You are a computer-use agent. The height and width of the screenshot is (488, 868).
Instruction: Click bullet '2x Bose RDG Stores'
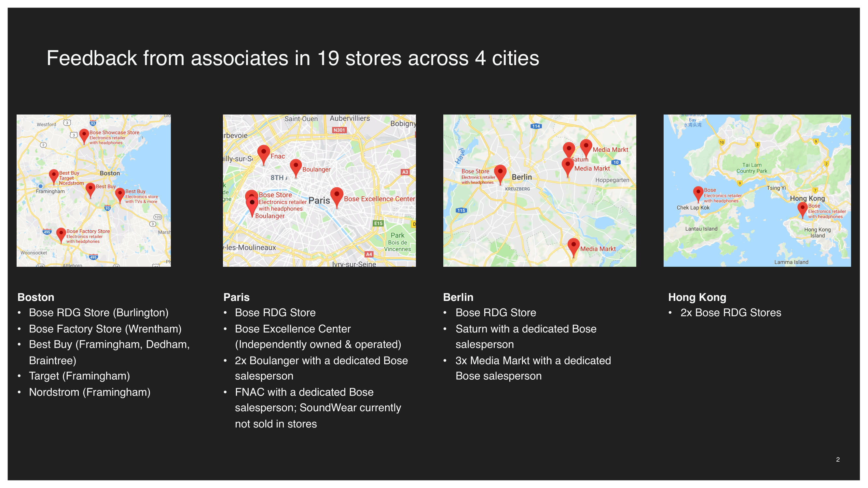(x=731, y=313)
